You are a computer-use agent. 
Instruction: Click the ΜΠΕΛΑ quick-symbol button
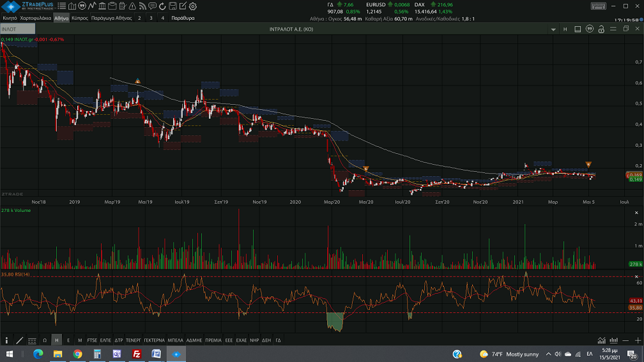pyautogui.click(x=176, y=340)
